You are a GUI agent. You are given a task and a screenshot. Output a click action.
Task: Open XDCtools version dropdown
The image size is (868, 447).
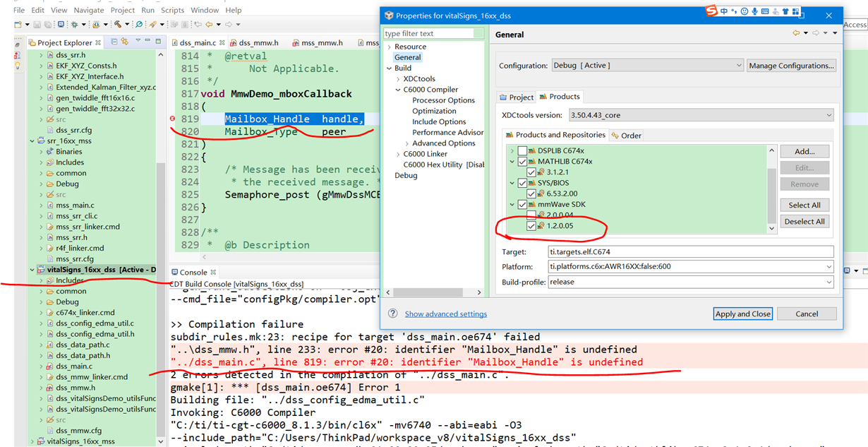click(701, 115)
